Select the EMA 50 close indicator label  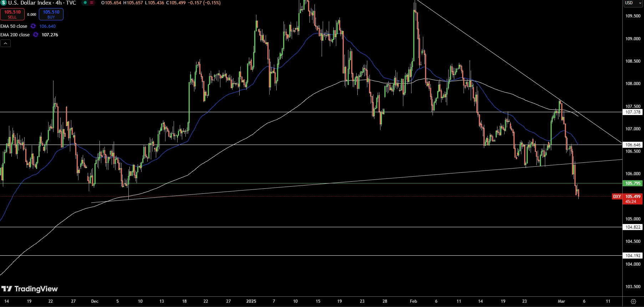tap(14, 26)
